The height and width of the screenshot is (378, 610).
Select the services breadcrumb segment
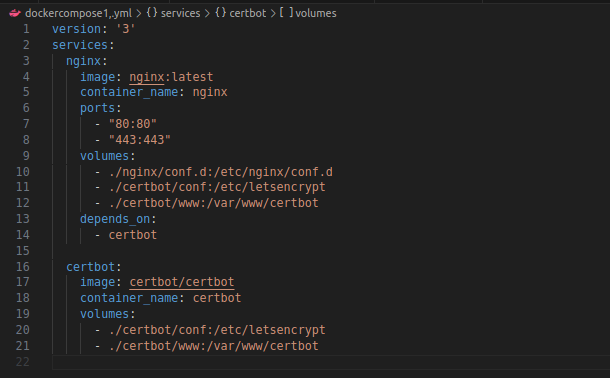(181, 13)
